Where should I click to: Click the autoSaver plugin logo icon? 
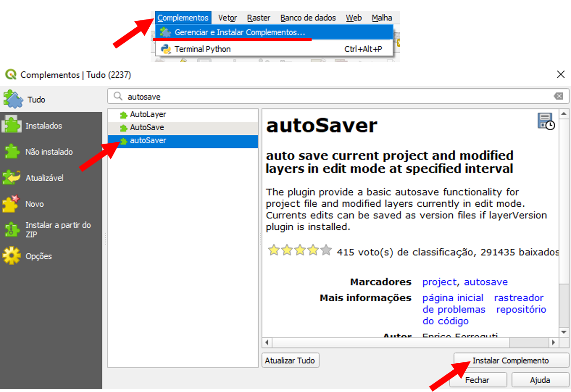coord(546,121)
